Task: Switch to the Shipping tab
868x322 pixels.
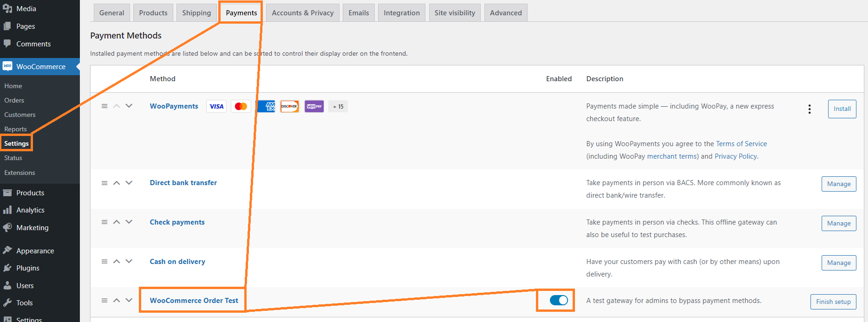Action: [x=196, y=13]
